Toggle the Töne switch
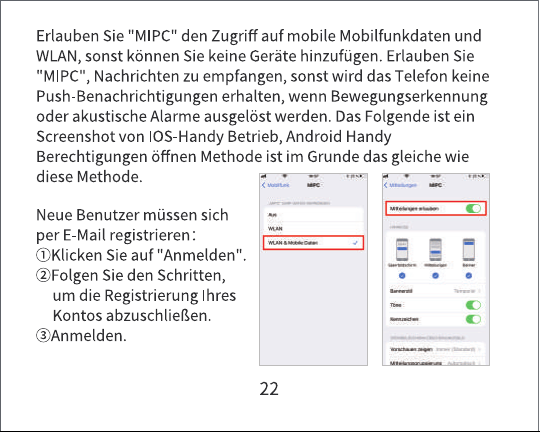 coord(473,305)
